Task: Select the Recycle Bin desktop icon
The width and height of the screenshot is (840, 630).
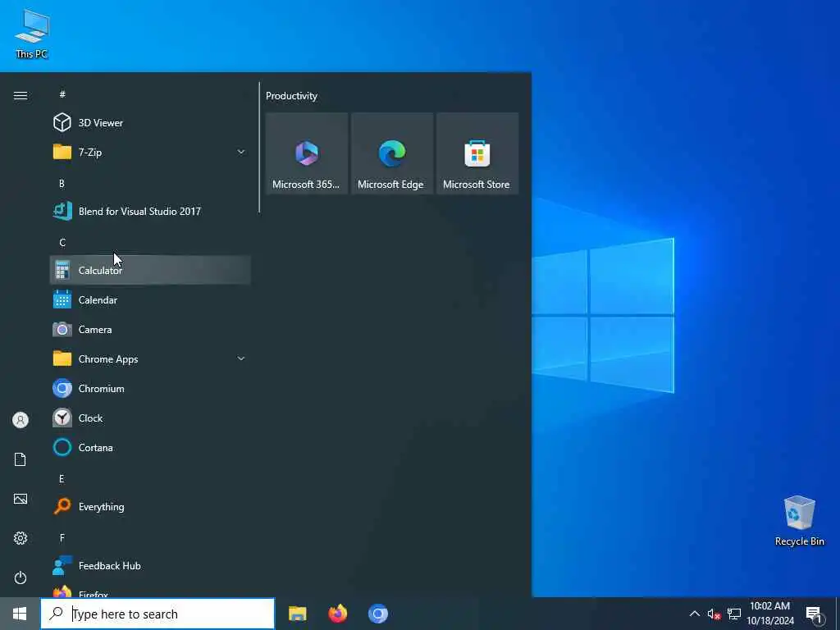Action: [x=799, y=521]
